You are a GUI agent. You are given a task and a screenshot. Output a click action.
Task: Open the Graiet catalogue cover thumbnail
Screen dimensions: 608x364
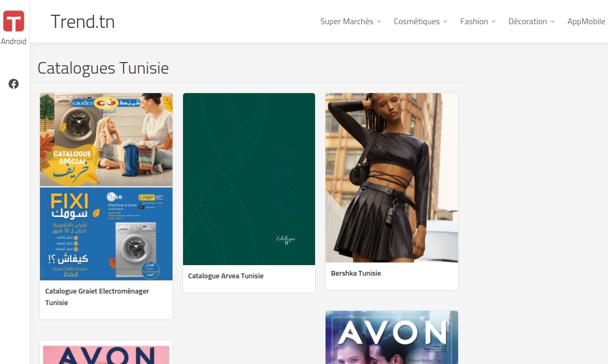[106, 186]
